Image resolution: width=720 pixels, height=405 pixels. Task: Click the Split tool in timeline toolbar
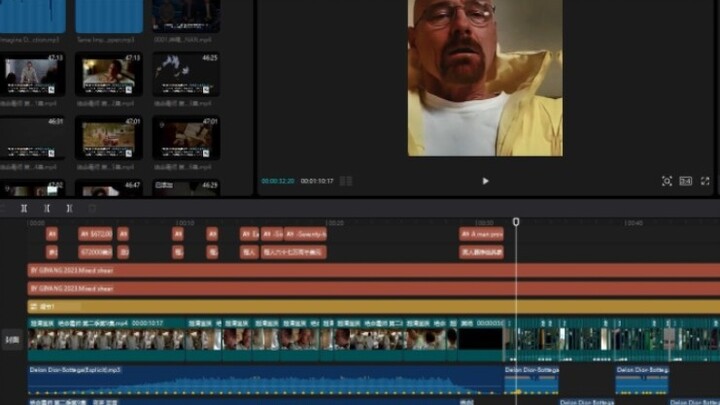coord(24,208)
